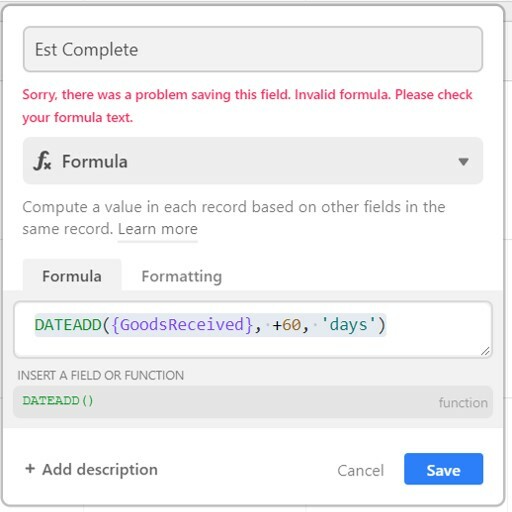
Task: Switch to the Formatting tab
Action: point(182,276)
